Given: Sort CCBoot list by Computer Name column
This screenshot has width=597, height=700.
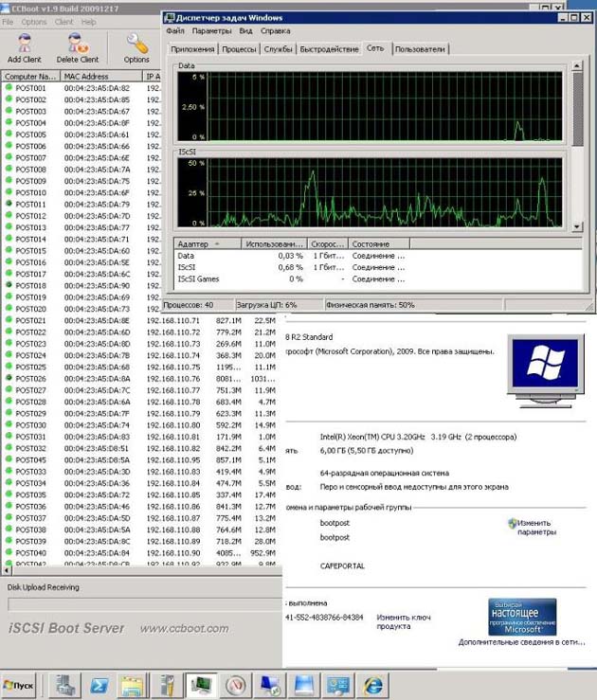Looking at the screenshot, I should pyautogui.click(x=30, y=77).
